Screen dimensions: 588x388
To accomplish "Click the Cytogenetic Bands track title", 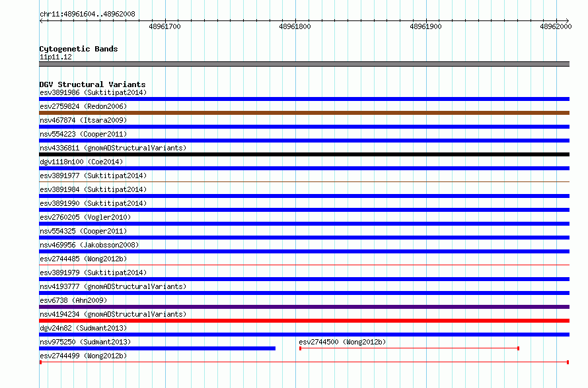I will point(79,49).
